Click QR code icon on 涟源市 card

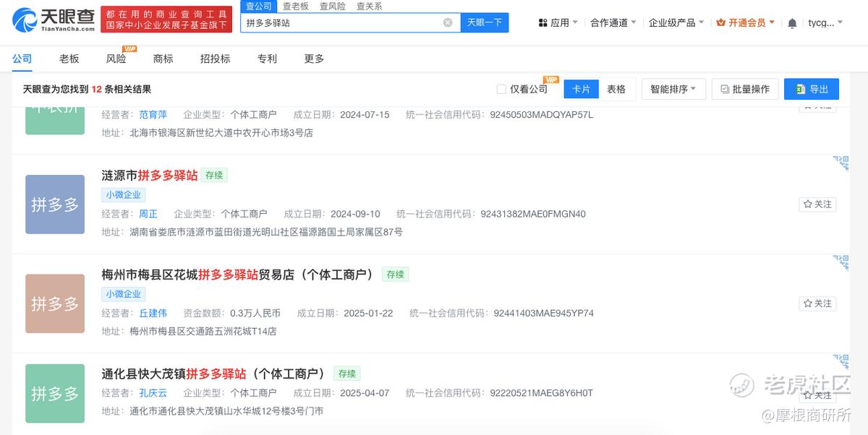pyautogui.click(x=841, y=163)
